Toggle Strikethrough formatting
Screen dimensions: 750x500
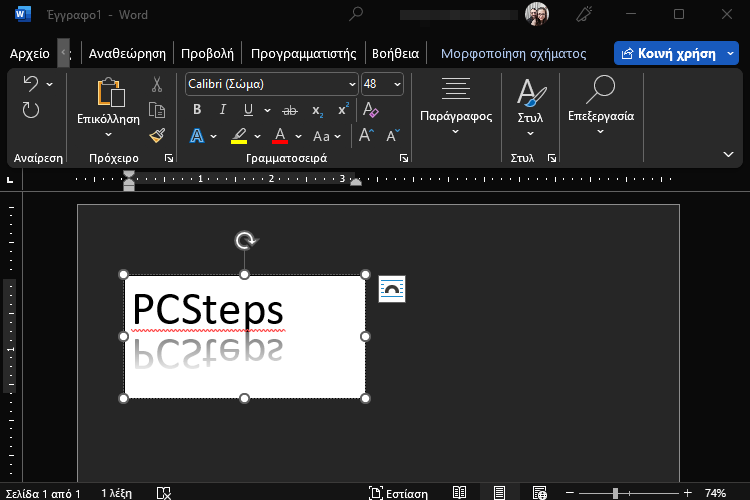tap(290, 111)
